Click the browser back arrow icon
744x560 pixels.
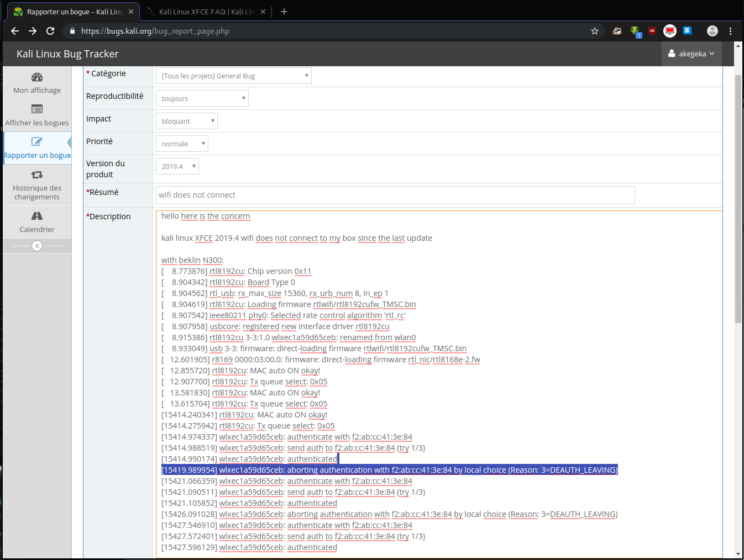15,31
